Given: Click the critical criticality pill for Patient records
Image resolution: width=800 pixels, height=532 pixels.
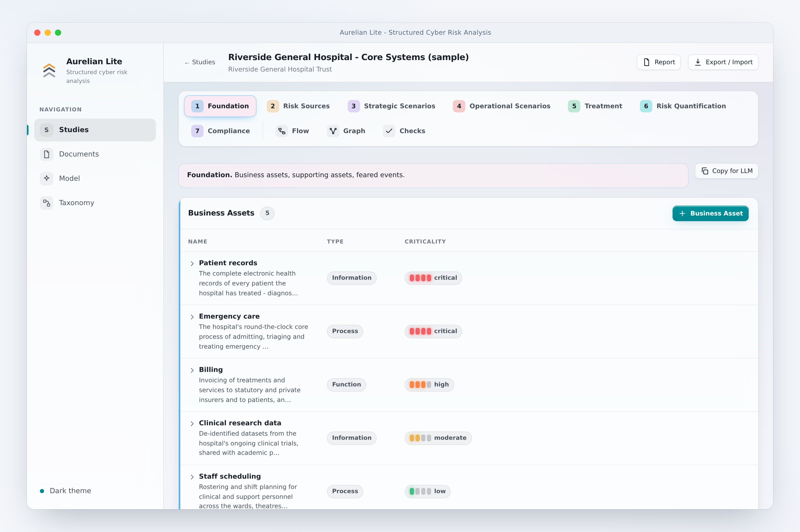Looking at the screenshot, I should [x=433, y=278].
